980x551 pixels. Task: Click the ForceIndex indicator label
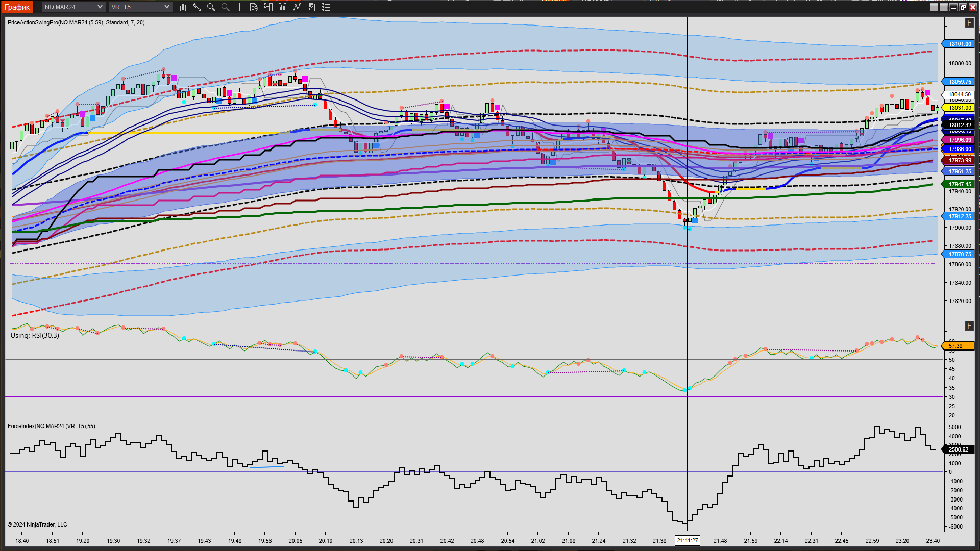coord(51,427)
